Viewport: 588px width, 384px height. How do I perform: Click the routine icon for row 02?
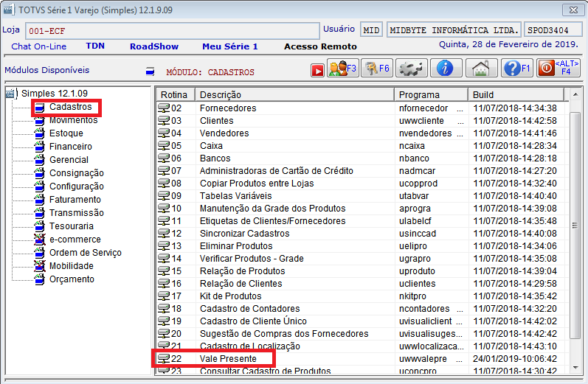point(164,108)
